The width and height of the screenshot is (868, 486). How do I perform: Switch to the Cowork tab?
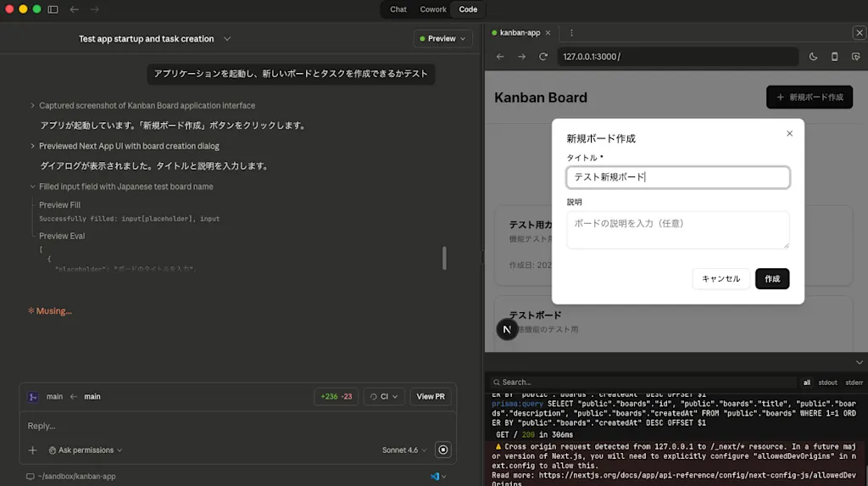[433, 9]
